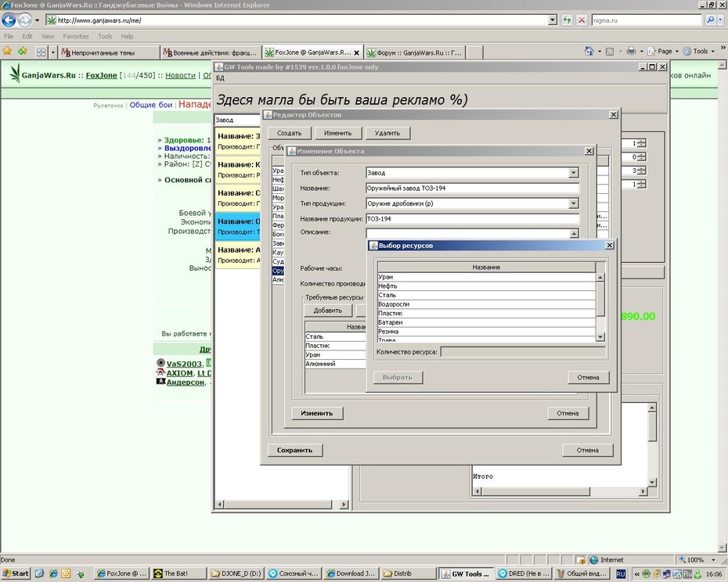Click nigma.ru search box
728x582 pixels.
(x=647, y=20)
